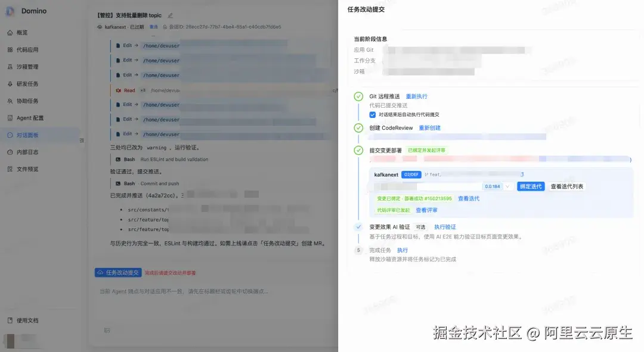Screen dimensions: 644x352
Task: Click the 重连 link next to 已过期
Action: coord(154,27)
